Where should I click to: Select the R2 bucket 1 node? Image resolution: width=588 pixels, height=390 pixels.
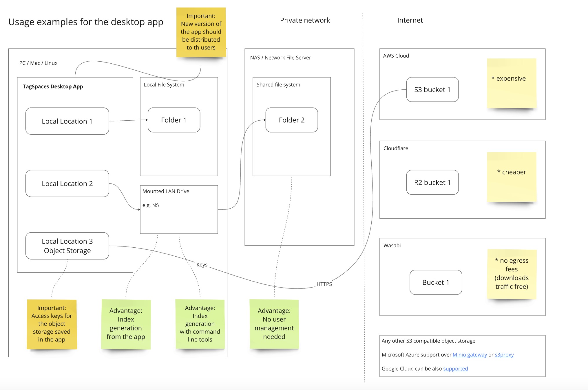tap(432, 182)
